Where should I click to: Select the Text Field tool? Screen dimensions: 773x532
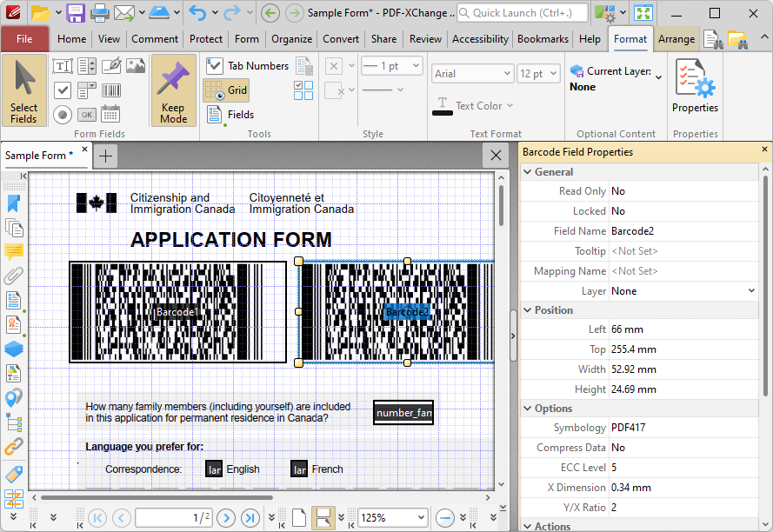click(63, 65)
